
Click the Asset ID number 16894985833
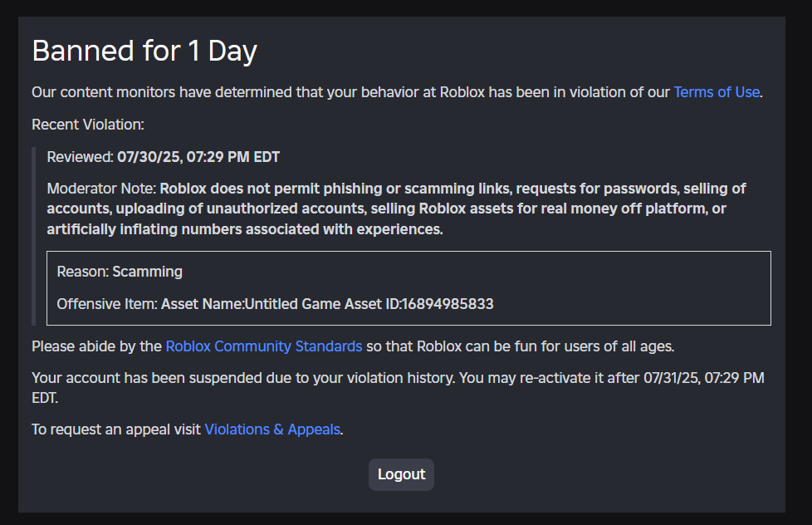448,304
